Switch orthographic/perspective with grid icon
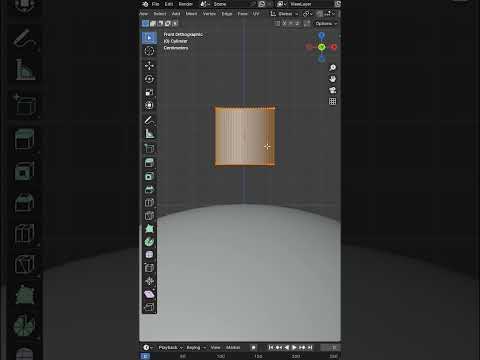The width and height of the screenshot is (480, 360). point(332,101)
